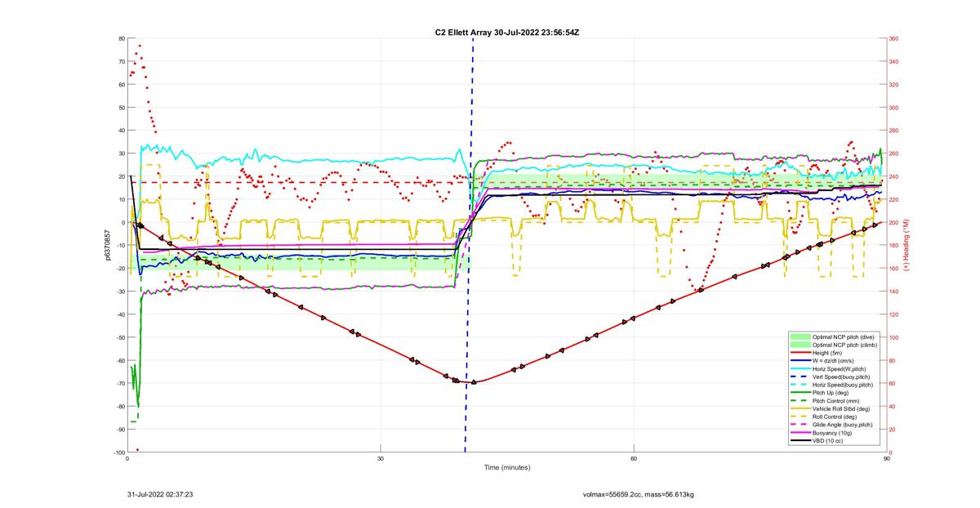The width and height of the screenshot is (980, 508).
Task: Click the '340' heading axis tick label
Action: (894, 61)
